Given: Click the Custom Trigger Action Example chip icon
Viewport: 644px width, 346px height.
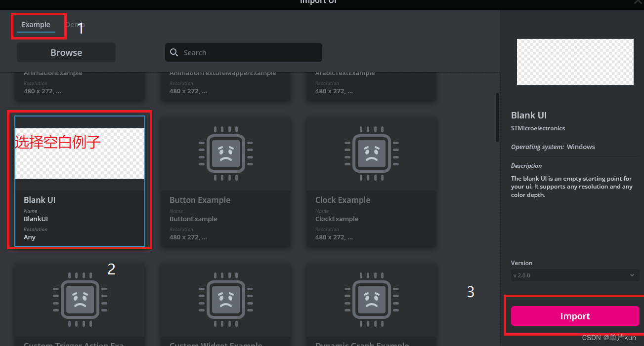Looking at the screenshot, I should click(80, 300).
